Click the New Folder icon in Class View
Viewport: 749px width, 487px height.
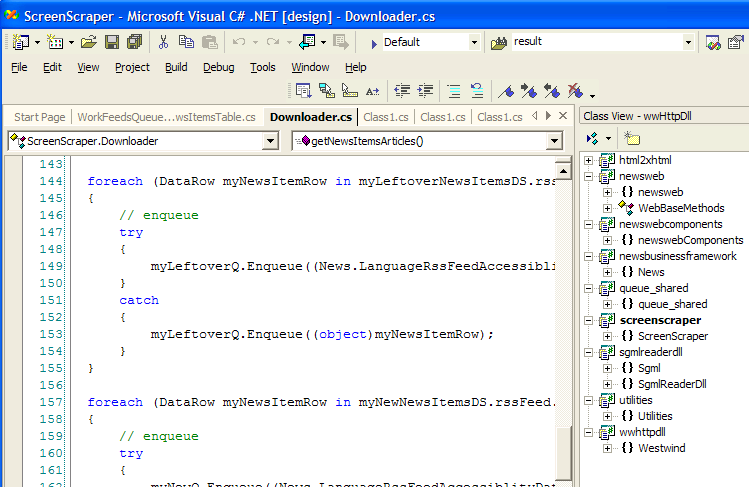click(631, 139)
